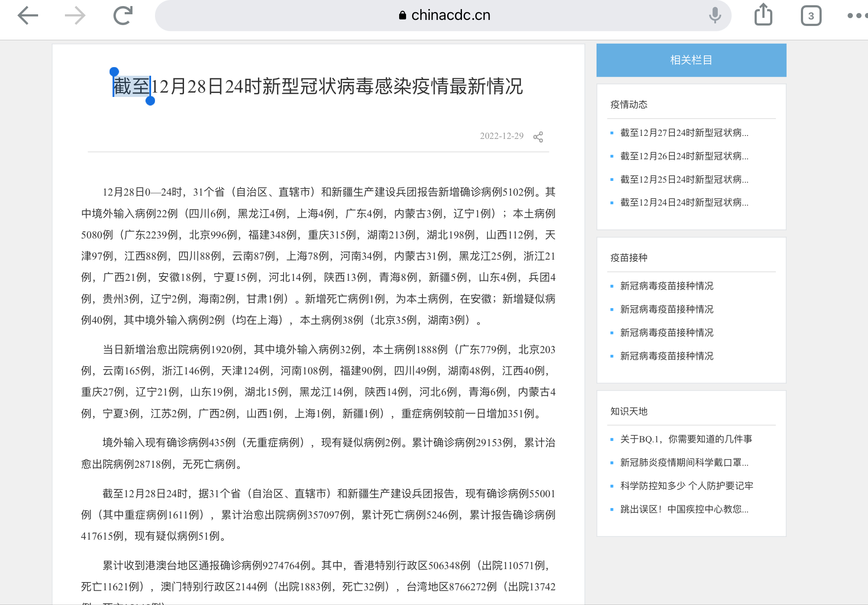Viewport: 868px width, 605px height.
Task: Go back to the previous page
Action: [28, 16]
